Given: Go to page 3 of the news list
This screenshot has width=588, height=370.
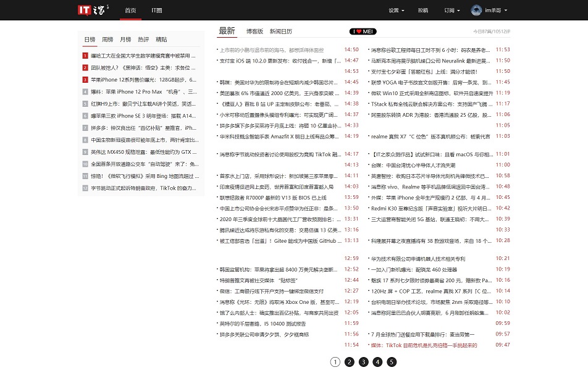Looking at the screenshot, I should (x=363, y=362).
